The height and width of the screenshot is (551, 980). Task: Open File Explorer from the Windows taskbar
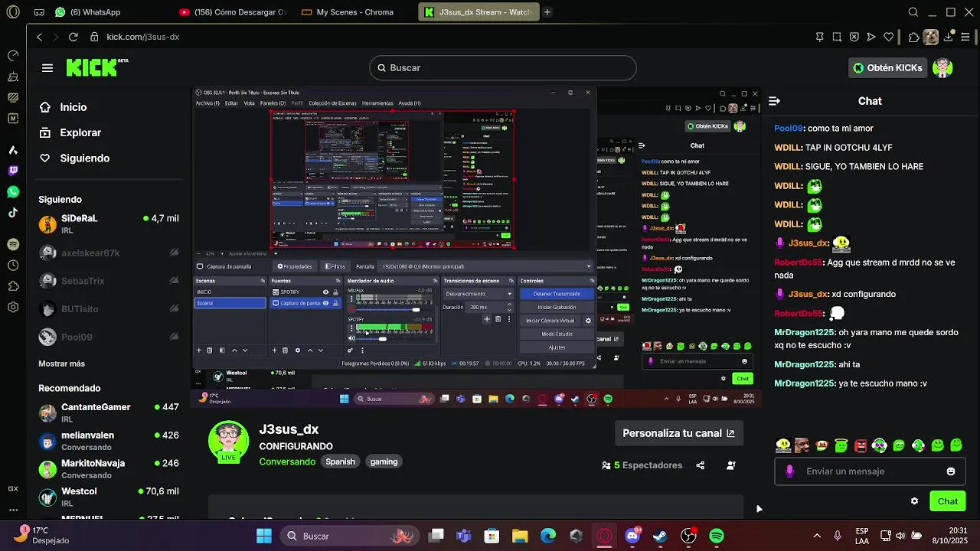(520, 536)
